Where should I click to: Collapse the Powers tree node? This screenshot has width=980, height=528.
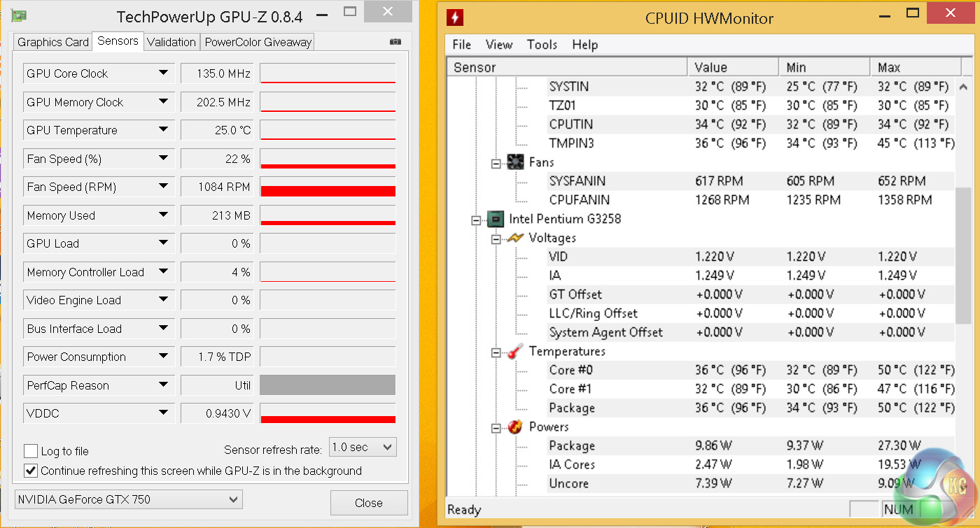[x=496, y=427]
